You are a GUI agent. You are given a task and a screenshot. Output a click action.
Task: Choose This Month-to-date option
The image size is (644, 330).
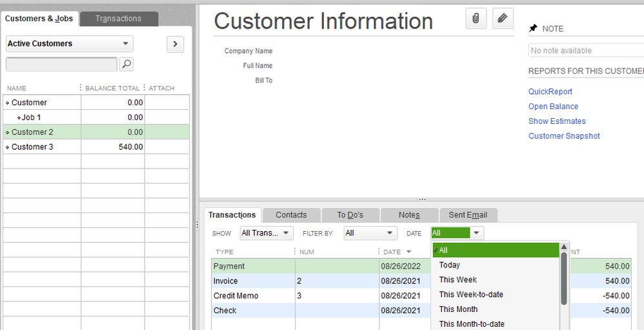[x=496, y=324]
